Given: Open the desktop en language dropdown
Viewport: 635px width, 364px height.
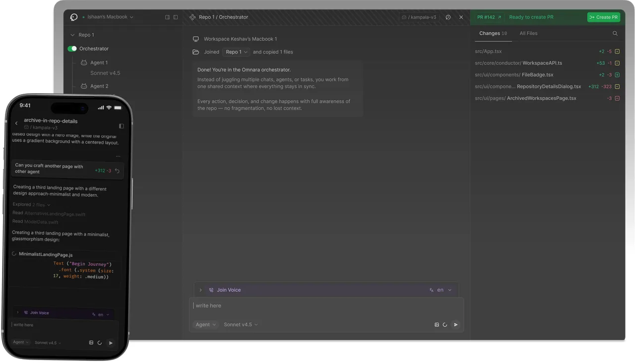Looking at the screenshot, I should 441,290.
